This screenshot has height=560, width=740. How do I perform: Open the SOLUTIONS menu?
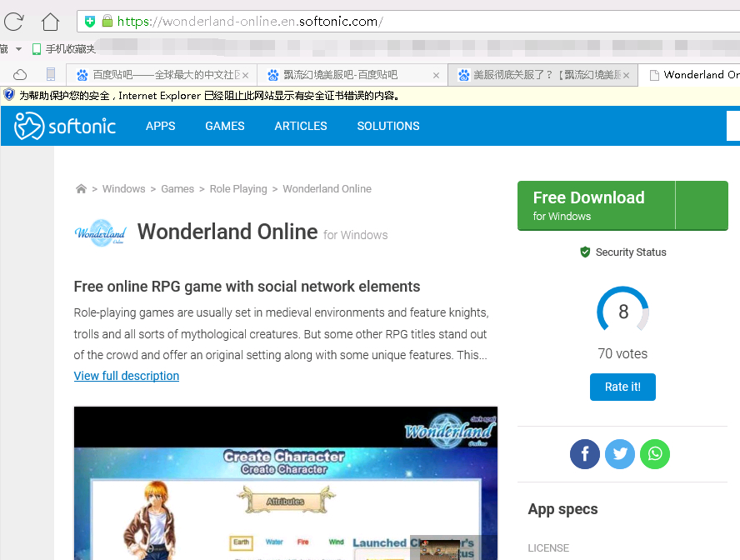[388, 126]
